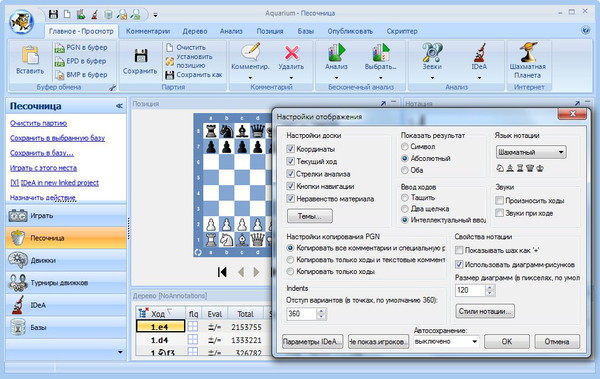600x379 pixels.
Task: Copy EPD в буфер
Action: pos(81,61)
